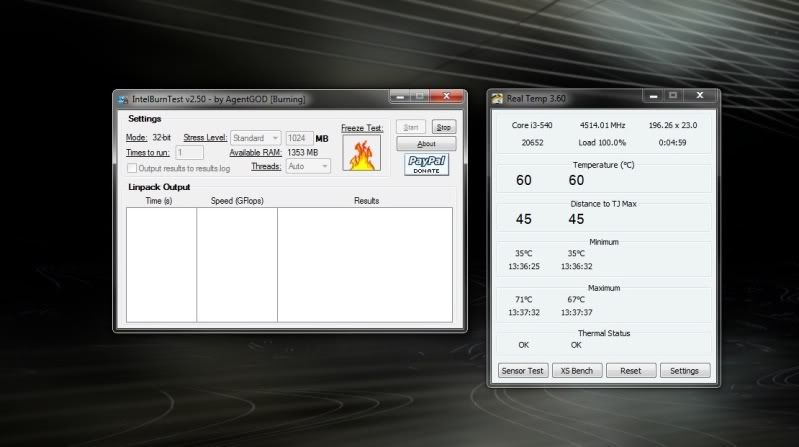Screen dimensions: 799x447
Task: Maximize the Real Temp window
Action: click(672, 96)
